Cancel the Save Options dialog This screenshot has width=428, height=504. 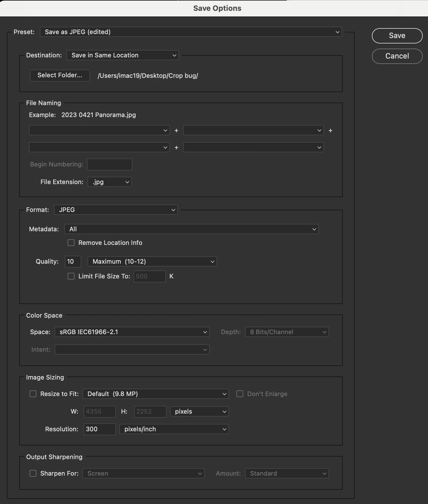pos(397,56)
